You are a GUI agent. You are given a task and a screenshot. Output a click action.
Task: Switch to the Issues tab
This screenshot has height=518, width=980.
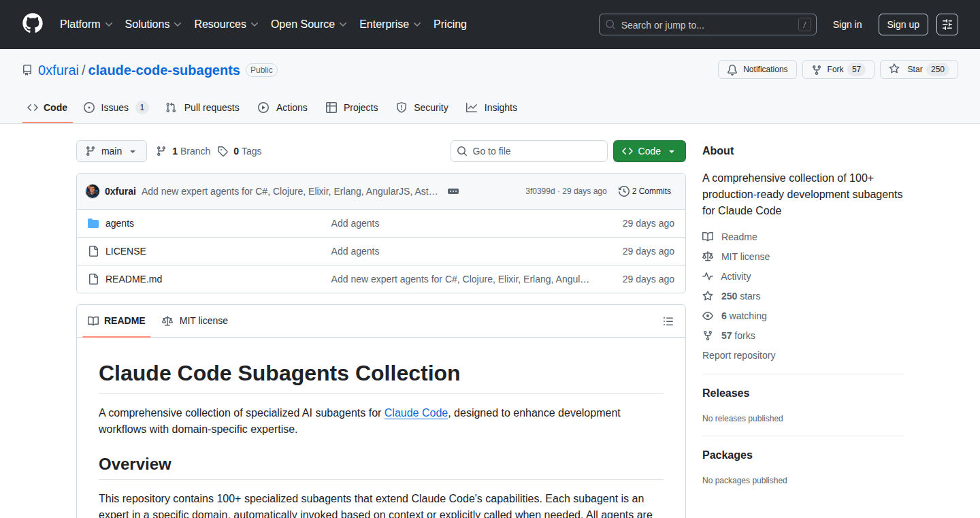click(x=116, y=108)
